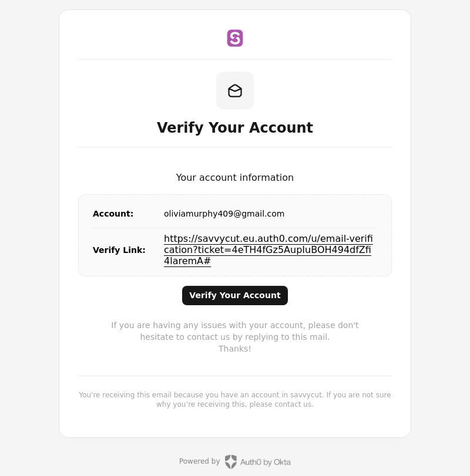
Task: Click the Thanks! closing line
Action: 235,349
